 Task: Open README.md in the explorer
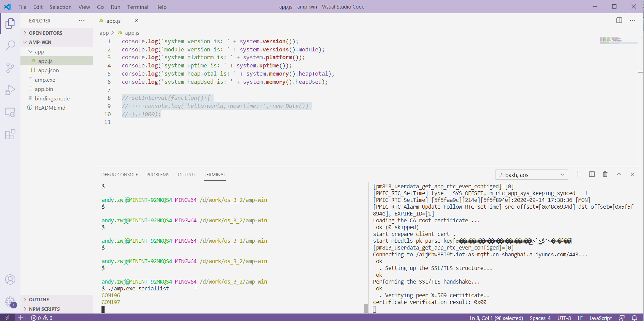click(57, 108)
